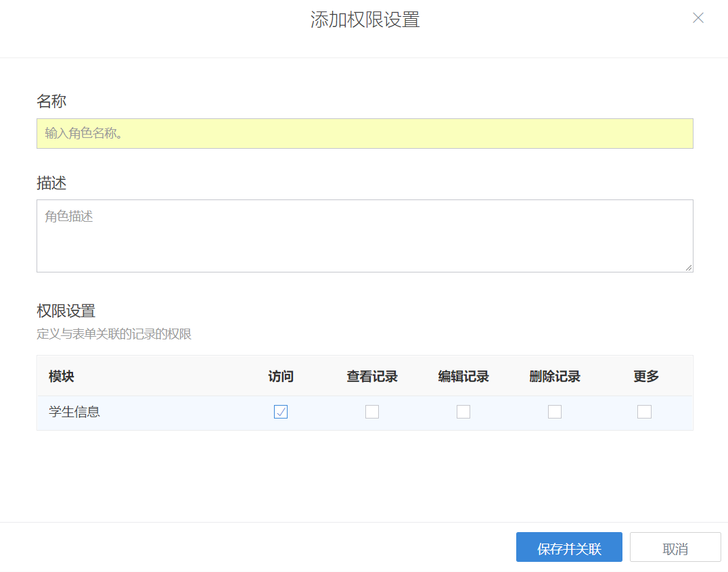The image size is (728, 572).
Task: Click the 更多 column header
Action: coord(646,377)
